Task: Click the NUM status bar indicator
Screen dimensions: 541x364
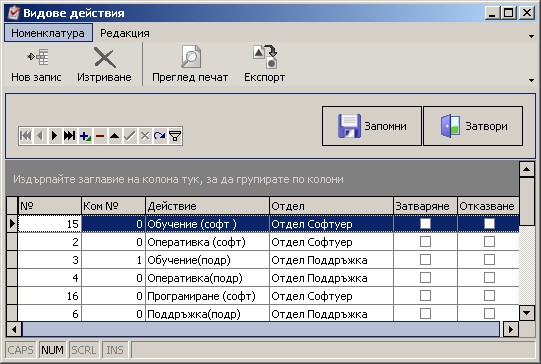Action: pyautogui.click(x=52, y=350)
